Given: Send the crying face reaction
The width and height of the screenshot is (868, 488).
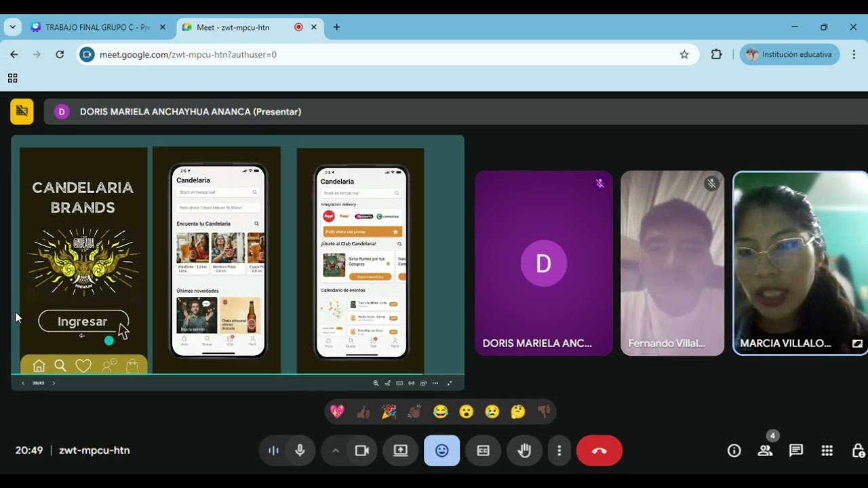Looking at the screenshot, I should (x=492, y=411).
